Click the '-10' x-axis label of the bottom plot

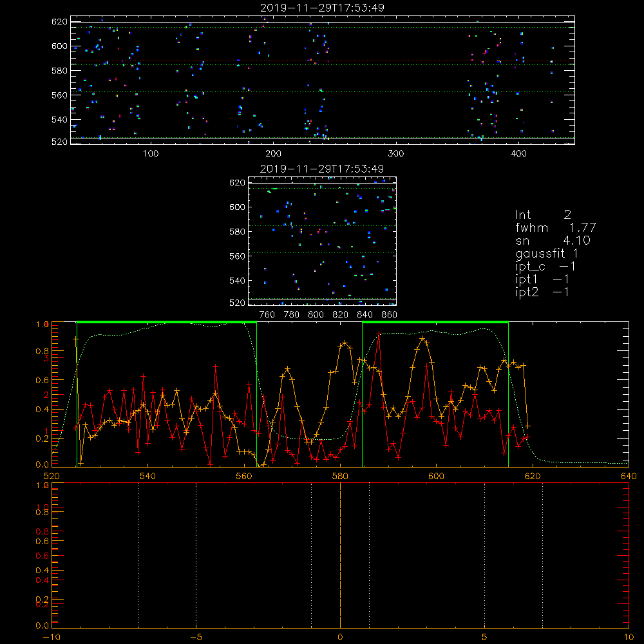pos(52,637)
